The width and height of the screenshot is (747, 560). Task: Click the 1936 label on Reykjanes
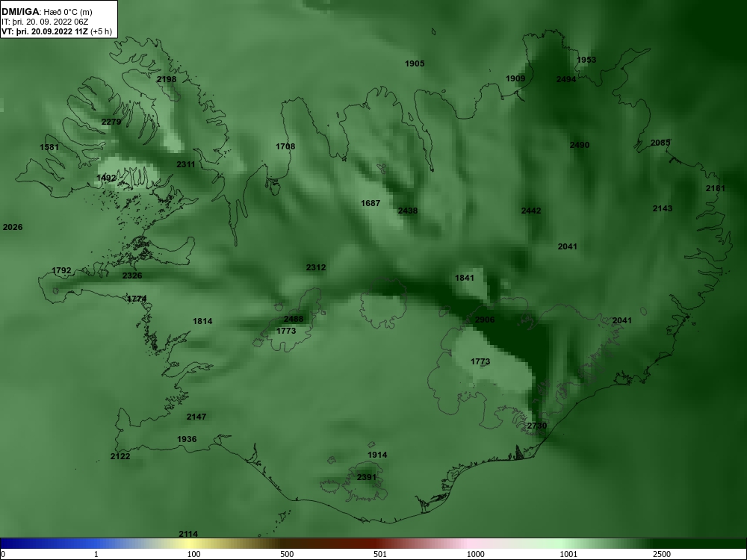(187, 439)
